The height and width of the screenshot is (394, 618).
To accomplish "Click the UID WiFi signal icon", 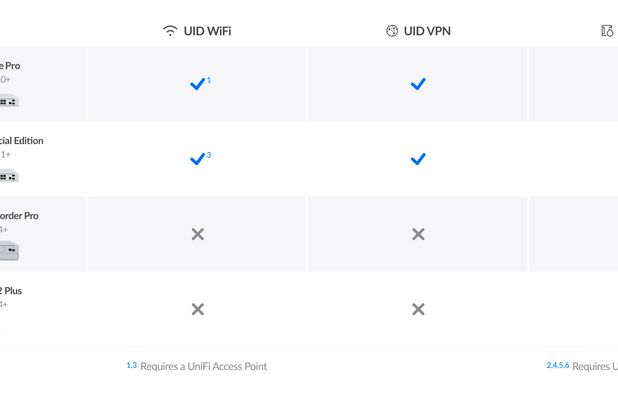I will click(x=170, y=31).
